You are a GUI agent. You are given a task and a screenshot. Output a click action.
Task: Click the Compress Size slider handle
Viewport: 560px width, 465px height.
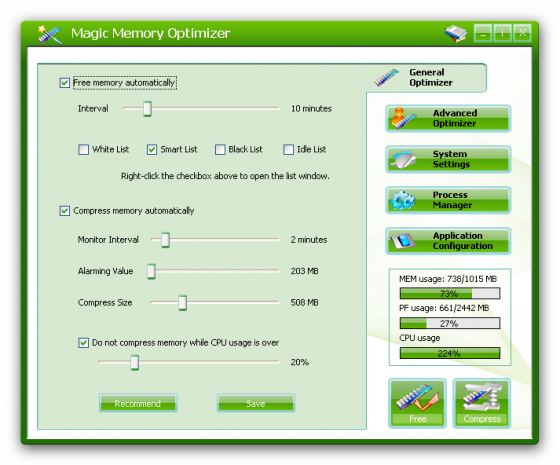[x=182, y=302]
